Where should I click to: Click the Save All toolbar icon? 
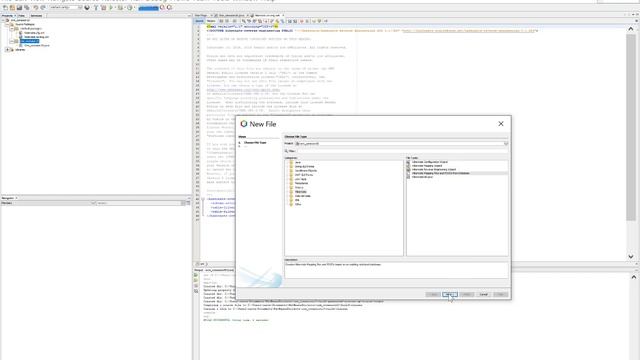coord(27,7)
